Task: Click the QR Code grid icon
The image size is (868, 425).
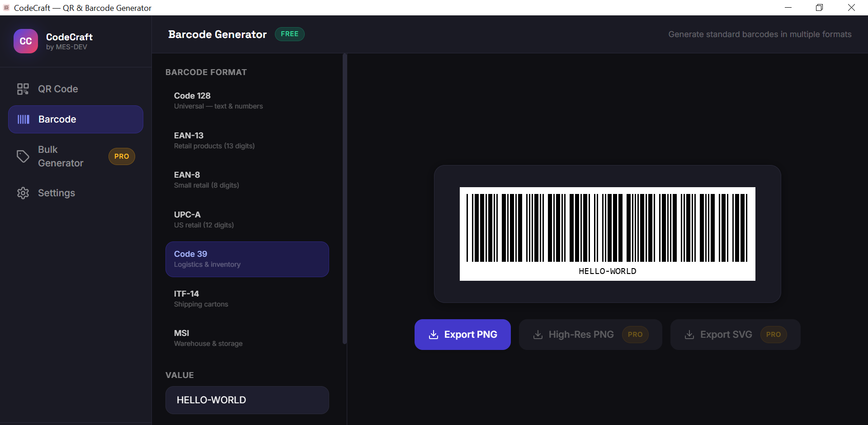Action: (23, 89)
